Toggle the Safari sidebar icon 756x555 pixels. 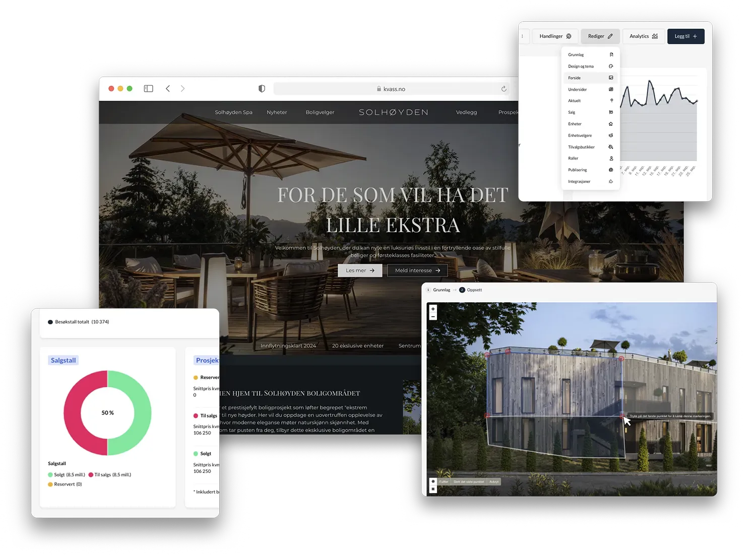click(148, 89)
